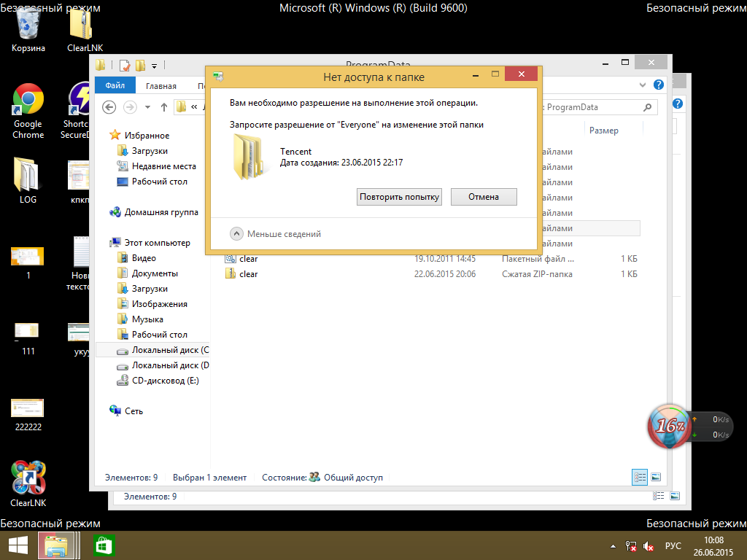Open the clock showing 10:08
This screenshot has width=747, height=560.
click(x=713, y=546)
